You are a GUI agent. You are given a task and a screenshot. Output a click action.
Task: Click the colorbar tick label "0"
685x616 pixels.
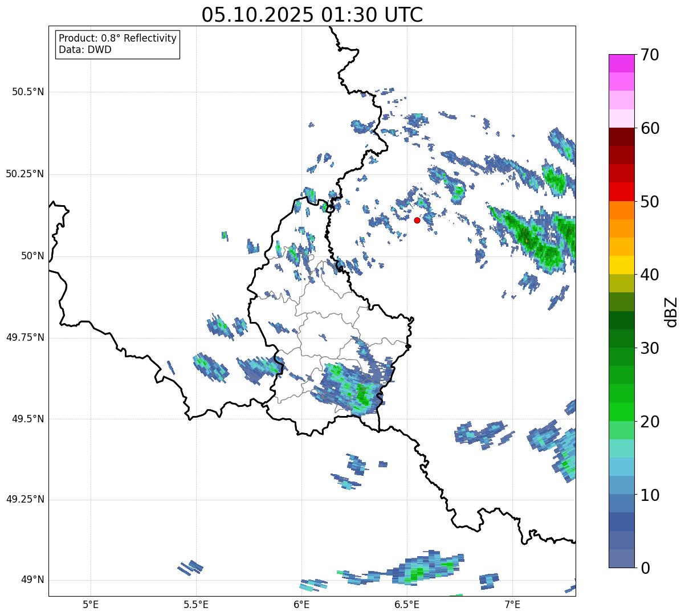click(x=646, y=568)
